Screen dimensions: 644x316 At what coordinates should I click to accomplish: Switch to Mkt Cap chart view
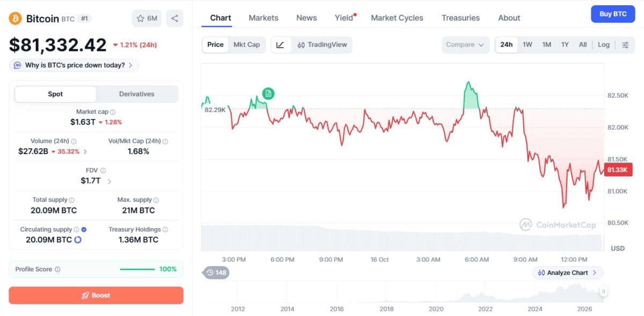tap(247, 45)
